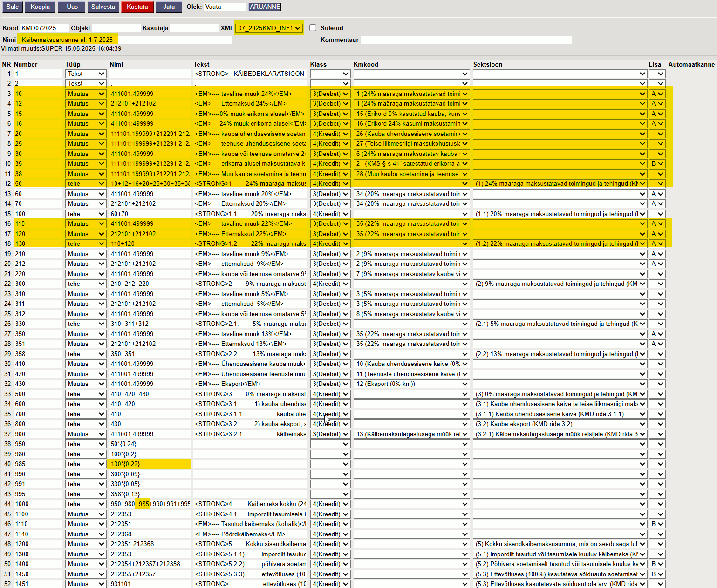This screenshot has height=588, width=717.
Task: Open the Klass dropdown for row number 10
Action: click(x=330, y=94)
